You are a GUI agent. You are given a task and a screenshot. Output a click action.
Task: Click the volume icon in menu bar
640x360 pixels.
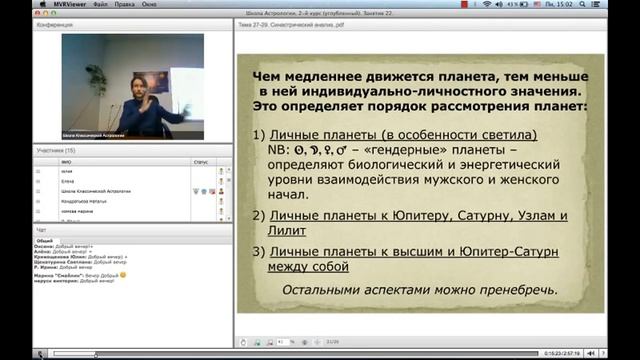pos(499,4)
